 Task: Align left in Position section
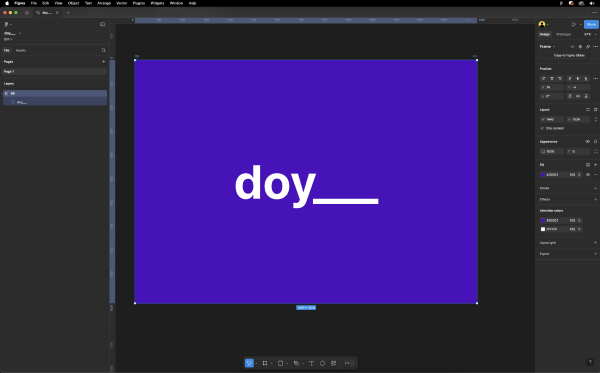(543, 78)
